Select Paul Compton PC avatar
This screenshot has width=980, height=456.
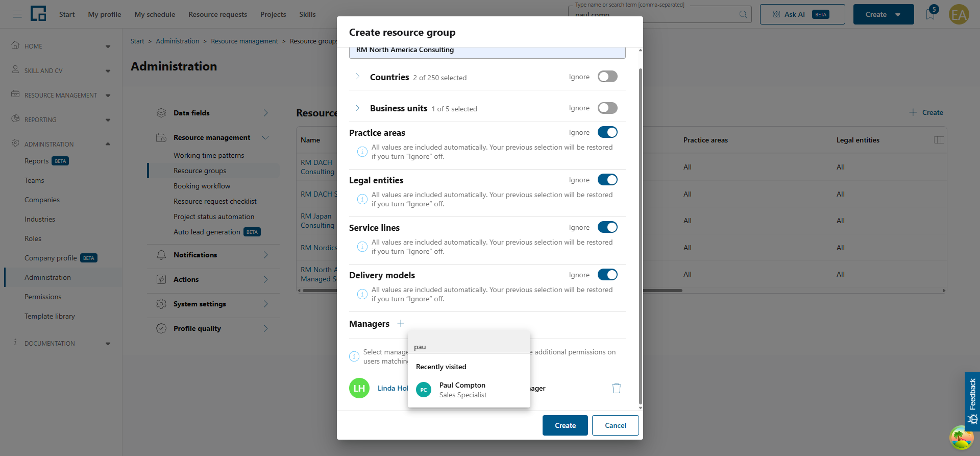(x=424, y=390)
